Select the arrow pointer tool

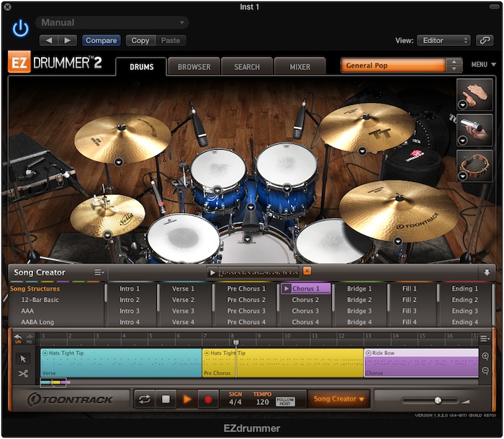tap(23, 358)
